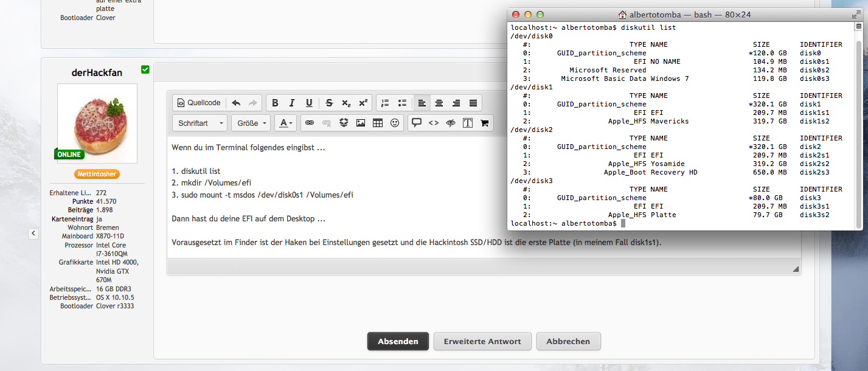Click 'disk0s1' identifier in Terminal
This screenshot has height=371, width=868.
pyautogui.click(x=814, y=61)
